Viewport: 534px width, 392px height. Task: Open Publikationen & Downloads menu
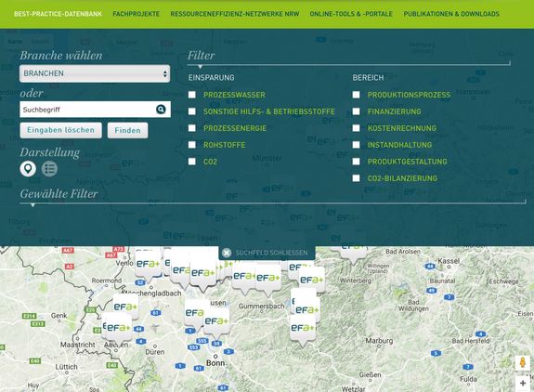click(x=451, y=14)
